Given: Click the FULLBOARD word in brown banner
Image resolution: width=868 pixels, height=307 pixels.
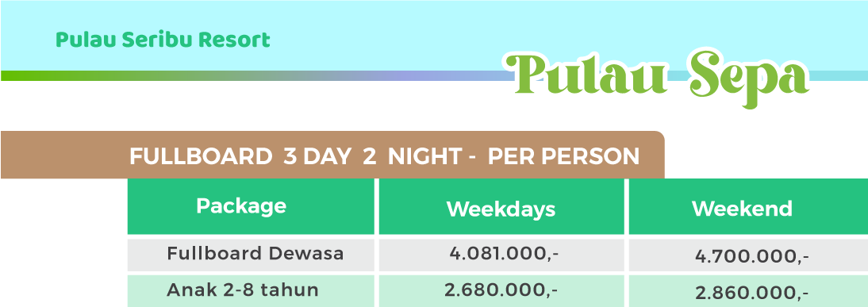Looking at the screenshot, I should click(x=201, y=156).
